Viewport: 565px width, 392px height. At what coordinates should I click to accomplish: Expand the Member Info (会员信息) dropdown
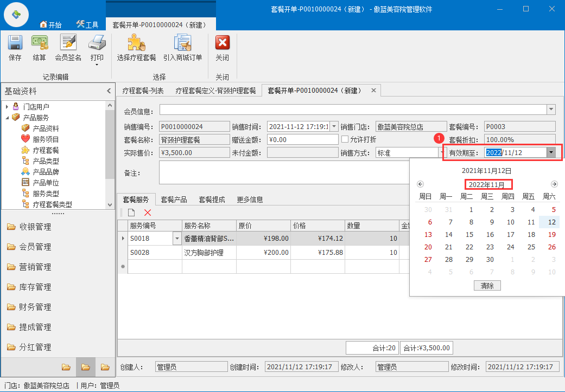[551, 110]
